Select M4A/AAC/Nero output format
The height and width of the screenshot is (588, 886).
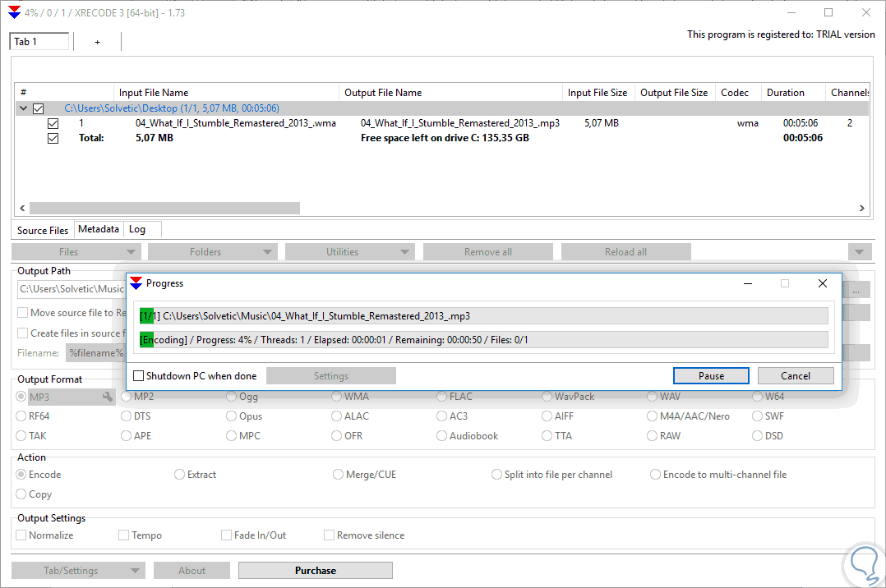point(652,416)
